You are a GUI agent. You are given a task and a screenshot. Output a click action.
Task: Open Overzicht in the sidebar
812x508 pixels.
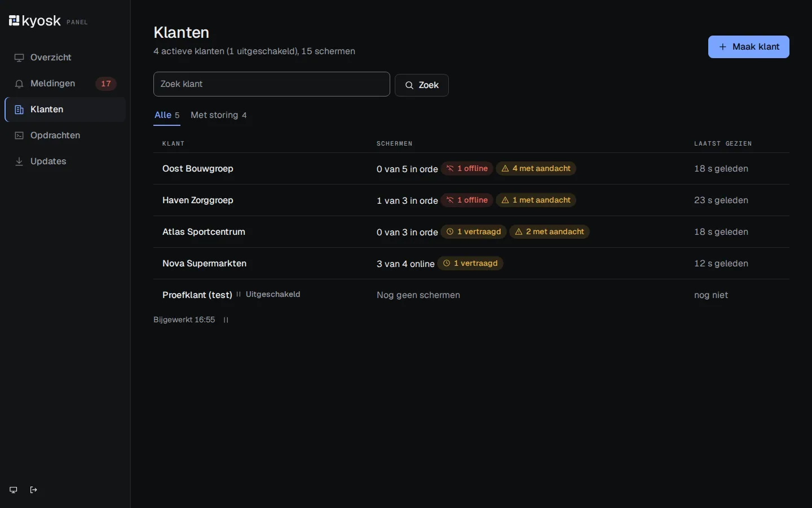click(65, 58)
